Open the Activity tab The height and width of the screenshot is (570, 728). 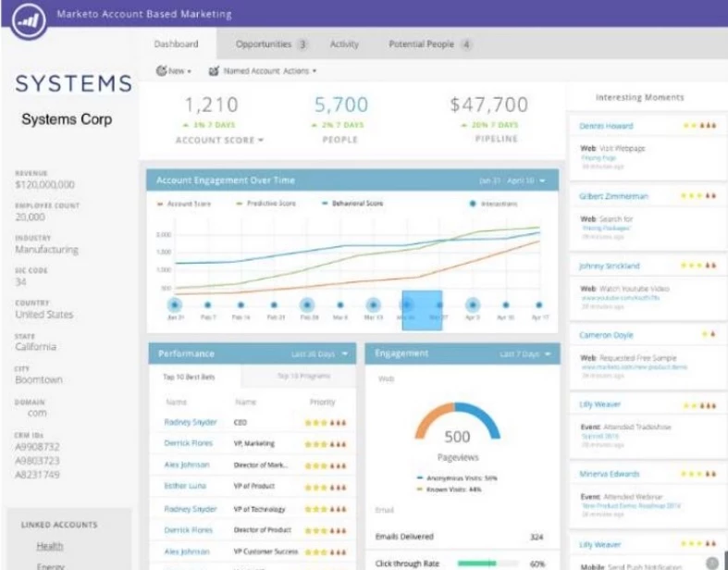(344, 44)
